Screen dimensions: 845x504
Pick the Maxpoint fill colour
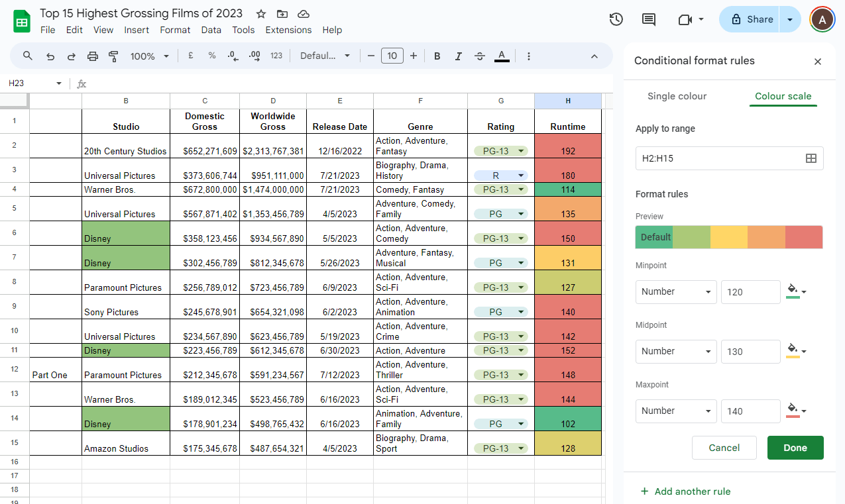coord(796,411)
